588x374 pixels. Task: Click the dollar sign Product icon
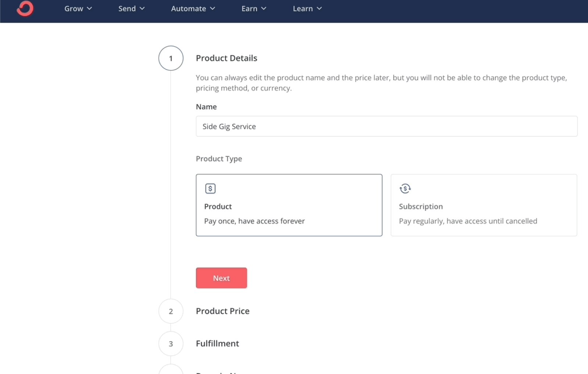[210, 188]
